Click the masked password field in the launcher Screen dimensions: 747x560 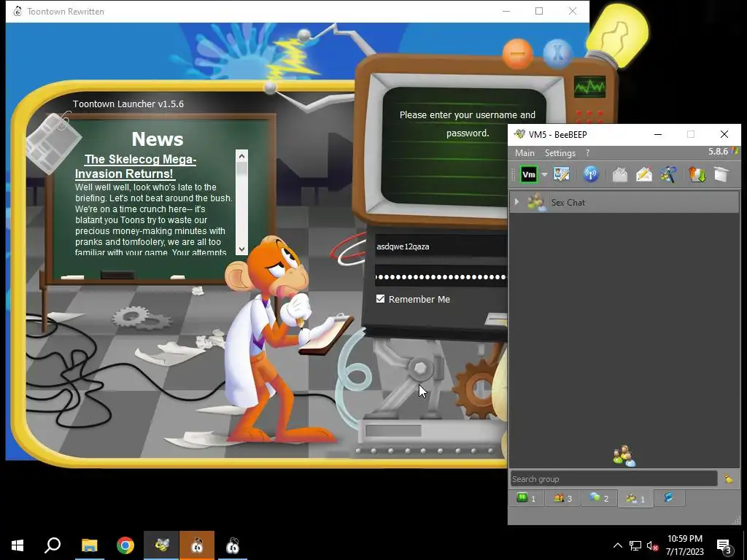point(441,276)
